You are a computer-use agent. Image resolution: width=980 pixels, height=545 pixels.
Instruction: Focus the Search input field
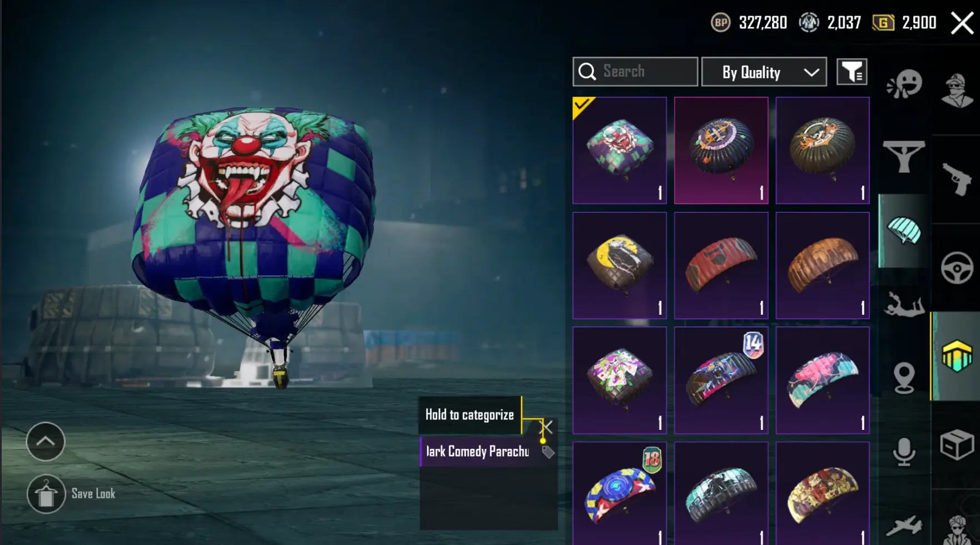click(x=635, y=72)
